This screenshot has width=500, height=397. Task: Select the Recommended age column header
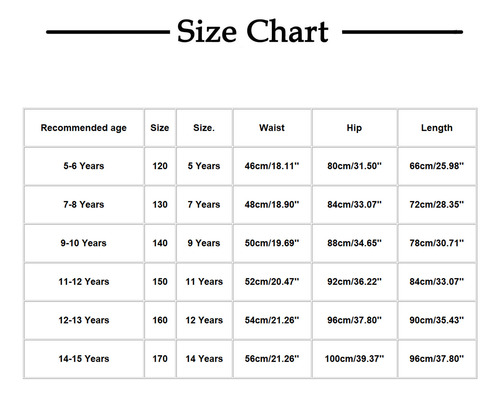[84, 128]
